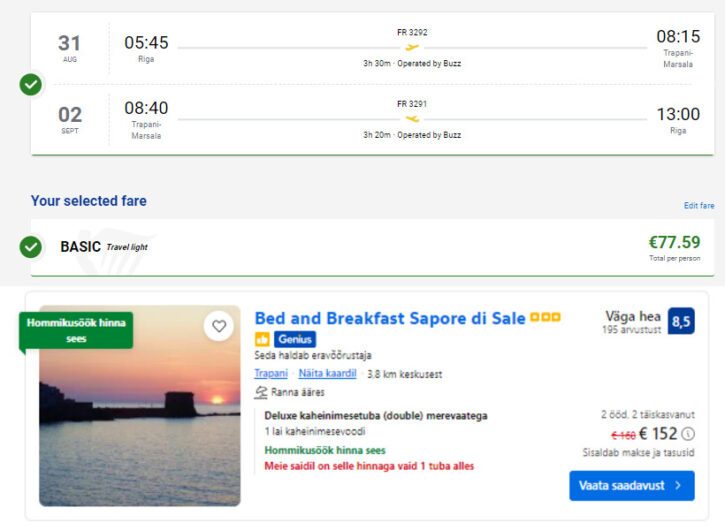Image resolution: width=725 pixels, height=530 pixels.
Task: Click the price info icon beside € 152
Action: (x=688, y=434)
